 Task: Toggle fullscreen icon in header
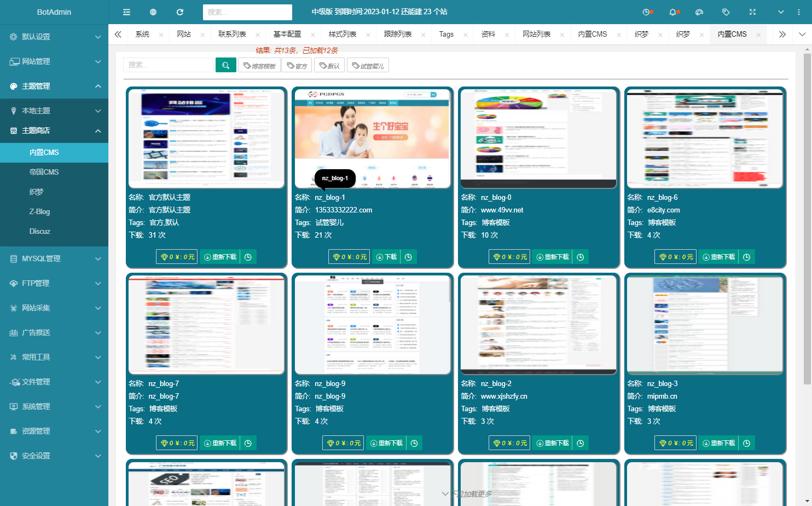click(752, 12)
